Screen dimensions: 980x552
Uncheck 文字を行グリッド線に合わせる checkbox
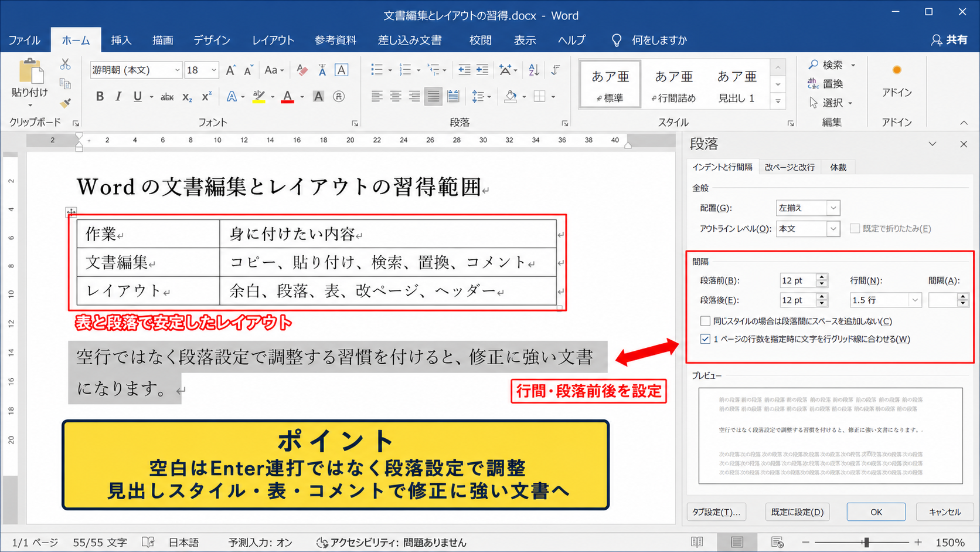point(705,339)
